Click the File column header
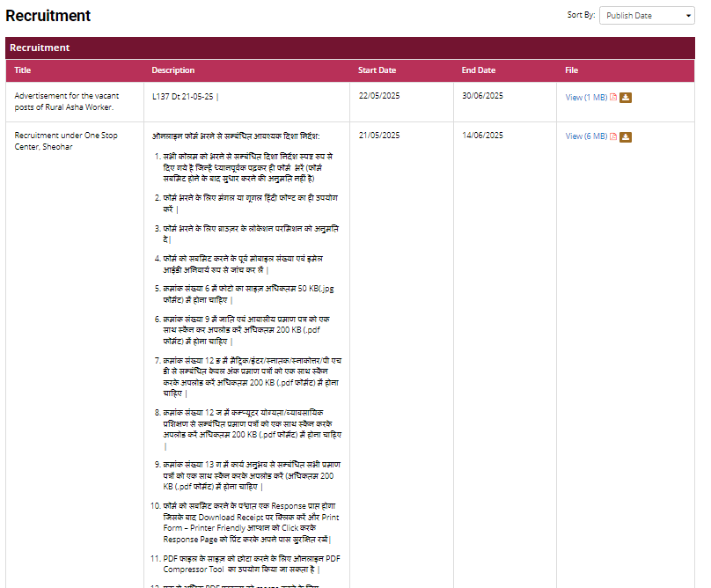 [x=573, y=70]
